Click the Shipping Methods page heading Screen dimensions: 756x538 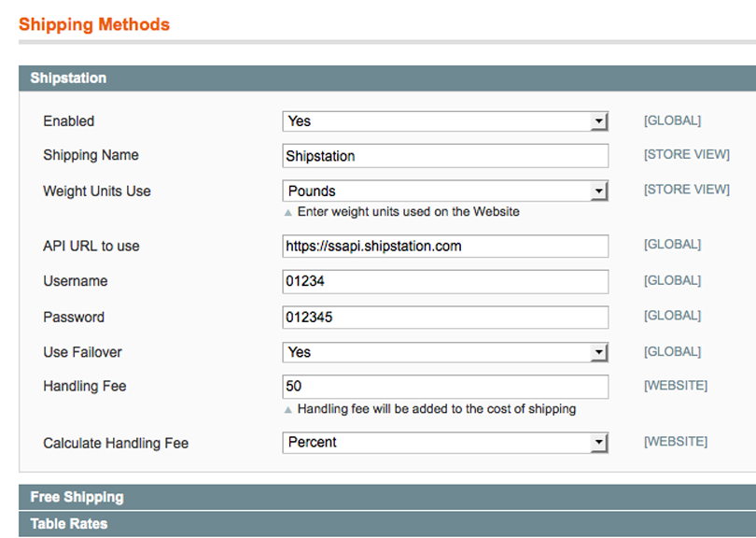[x=94, y=25]
